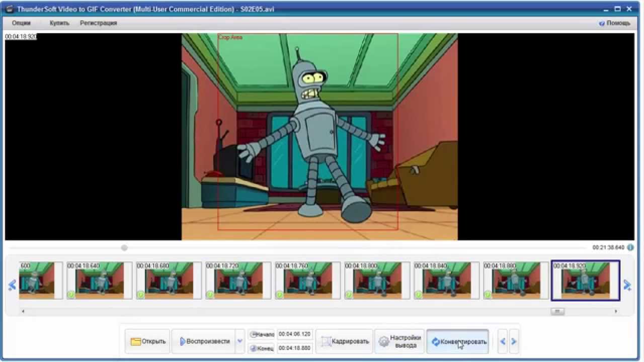Click the filmstrip scrollbar right arrow
Viewport: 644px width, 362px height.
616,312
